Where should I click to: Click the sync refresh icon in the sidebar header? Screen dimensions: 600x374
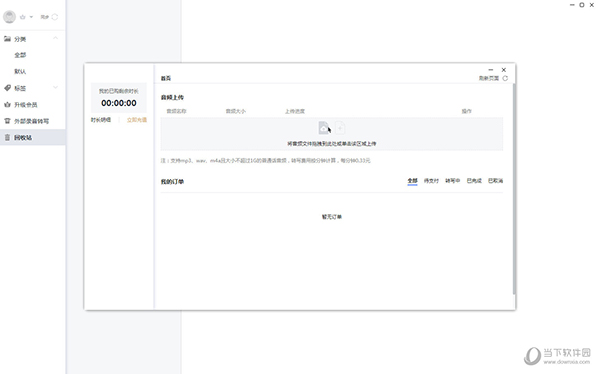55,17
